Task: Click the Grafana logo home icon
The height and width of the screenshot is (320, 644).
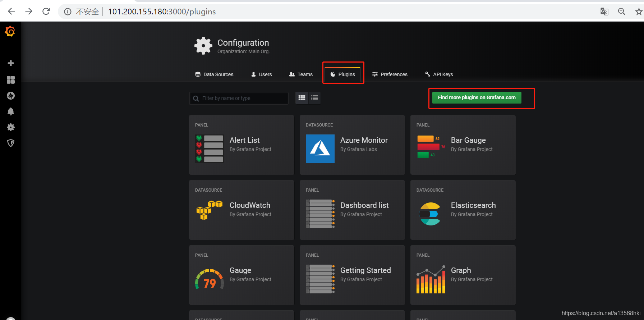Action: click(x=10, y=32)
